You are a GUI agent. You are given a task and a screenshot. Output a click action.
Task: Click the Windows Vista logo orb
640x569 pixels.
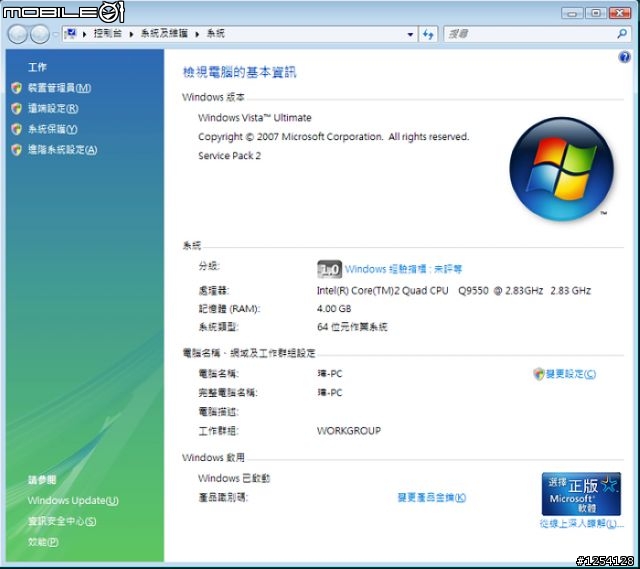point(561,169)
